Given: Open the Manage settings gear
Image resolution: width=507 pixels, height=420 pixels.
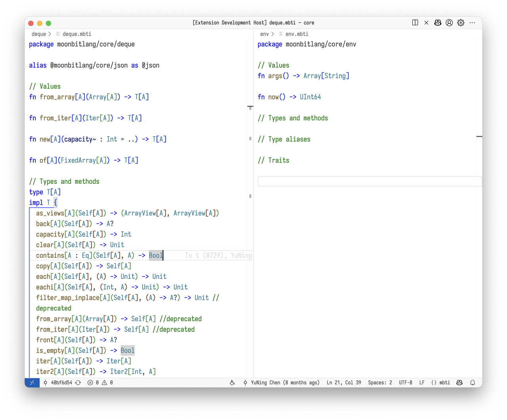Looking at the screenshot, I should click(x=461, y=23).
